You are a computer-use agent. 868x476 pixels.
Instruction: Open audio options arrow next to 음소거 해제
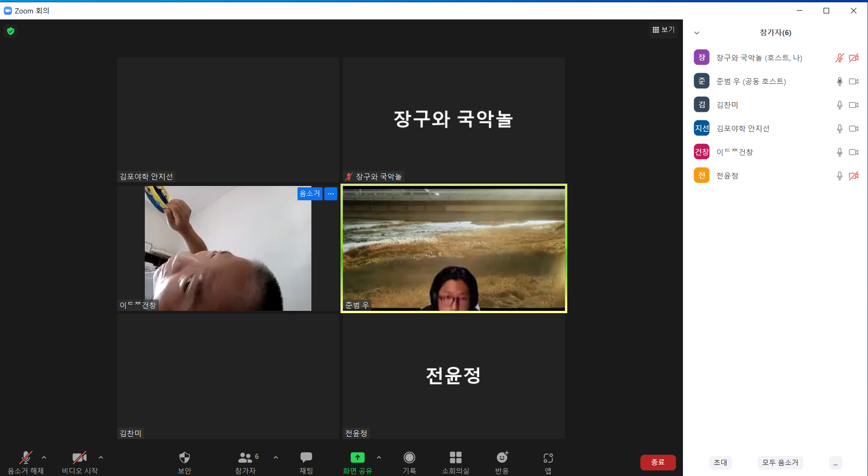pos(44,457)
